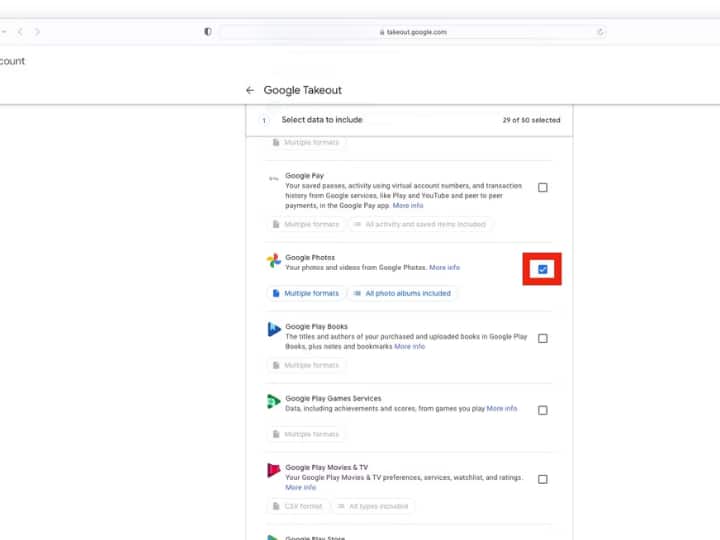Click the topmost Multiple formats chip
Screen dimensions: 720x540
coord(306,142)
